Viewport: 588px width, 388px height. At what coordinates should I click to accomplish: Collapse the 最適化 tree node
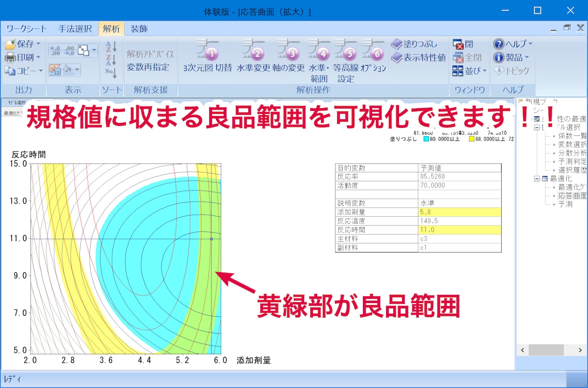(536, 179)
